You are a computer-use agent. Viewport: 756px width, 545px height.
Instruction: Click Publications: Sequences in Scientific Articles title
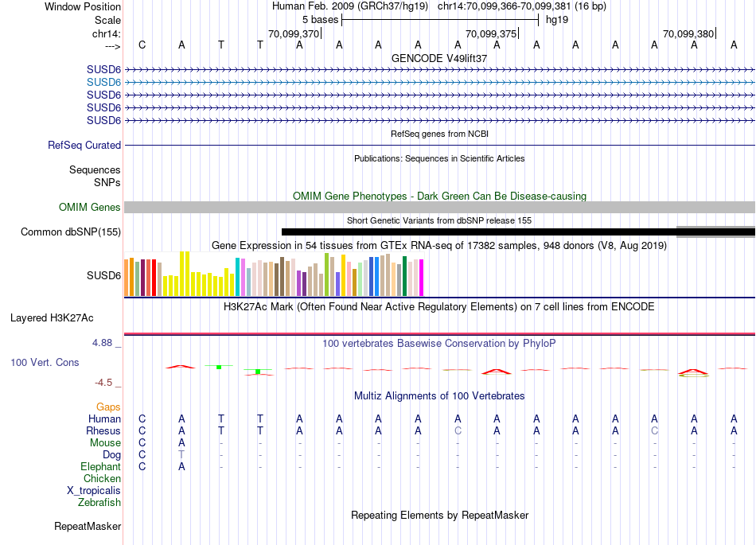(439, 158)
